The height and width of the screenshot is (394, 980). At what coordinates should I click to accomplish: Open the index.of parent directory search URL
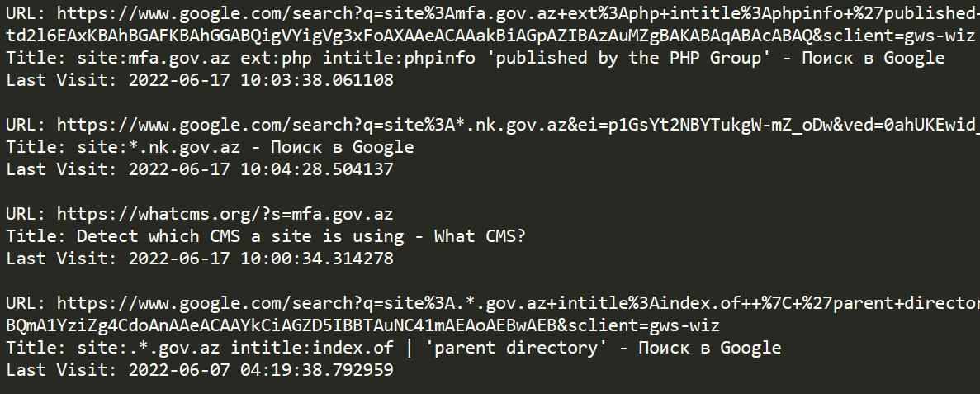(493, 304)
